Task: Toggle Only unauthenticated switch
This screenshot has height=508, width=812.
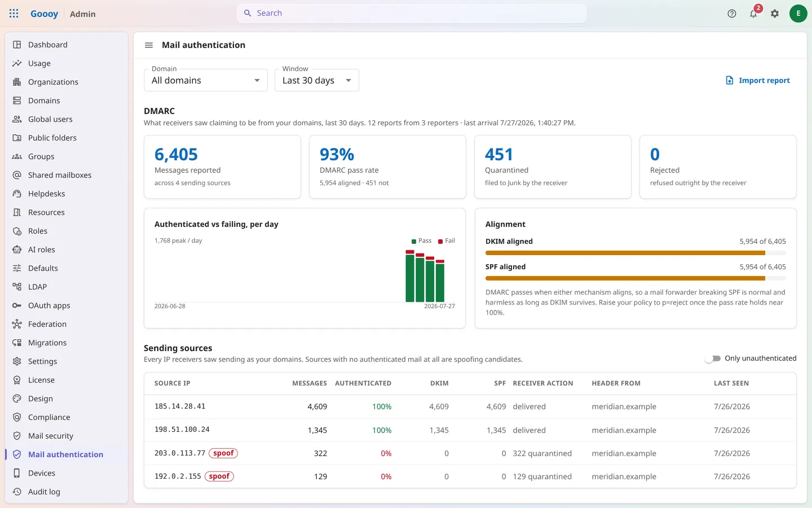Action: [713, 358]
